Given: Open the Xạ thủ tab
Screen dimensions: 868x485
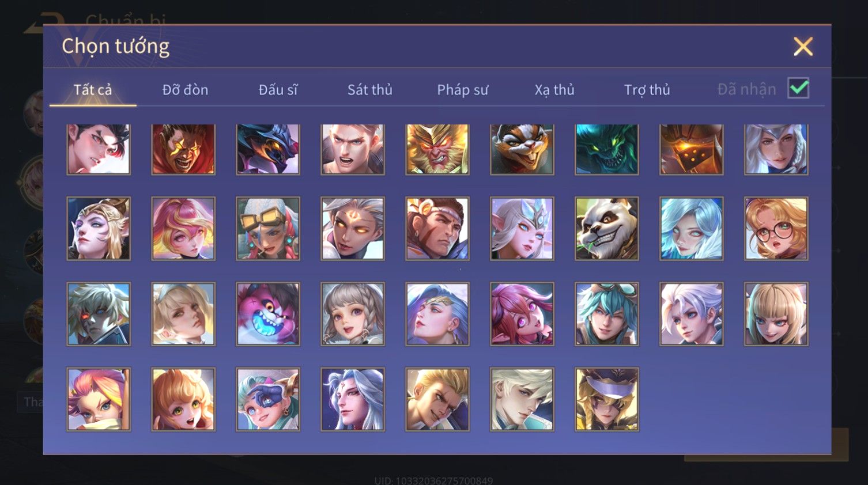Looking at the screenshot, I should coord(554,90).
